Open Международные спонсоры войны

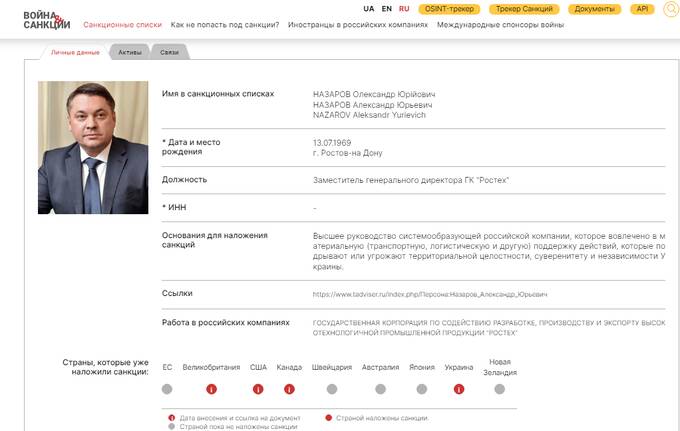[500, 25]
